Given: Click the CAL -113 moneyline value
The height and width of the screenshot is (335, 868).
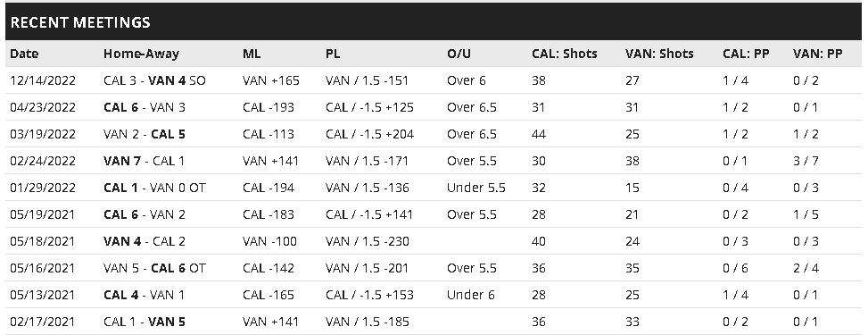Looking at the screenshot, I should (x=269, y=134).
